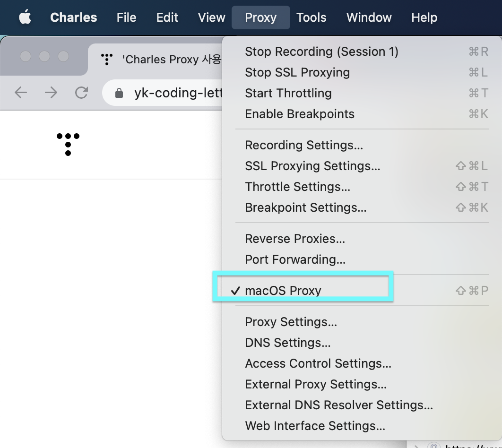Image resolution: width=502 pixels, height=448 pixels.
Task: Click the browser tab favicon
Action: point(107,60)
